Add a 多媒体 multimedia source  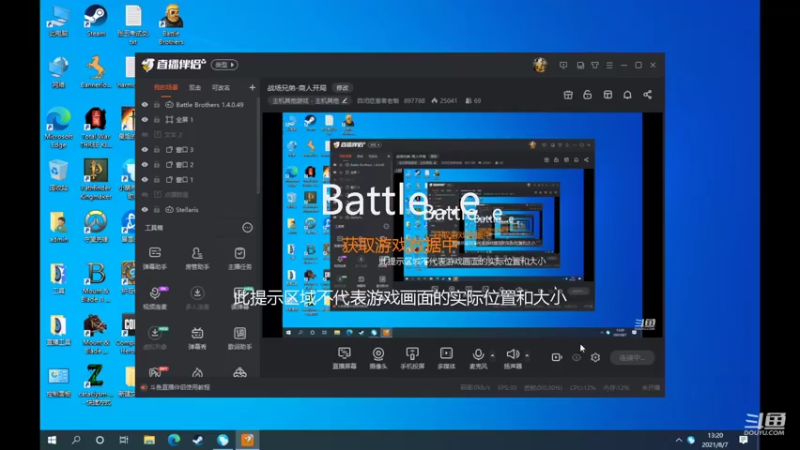(x=446, y=358)
